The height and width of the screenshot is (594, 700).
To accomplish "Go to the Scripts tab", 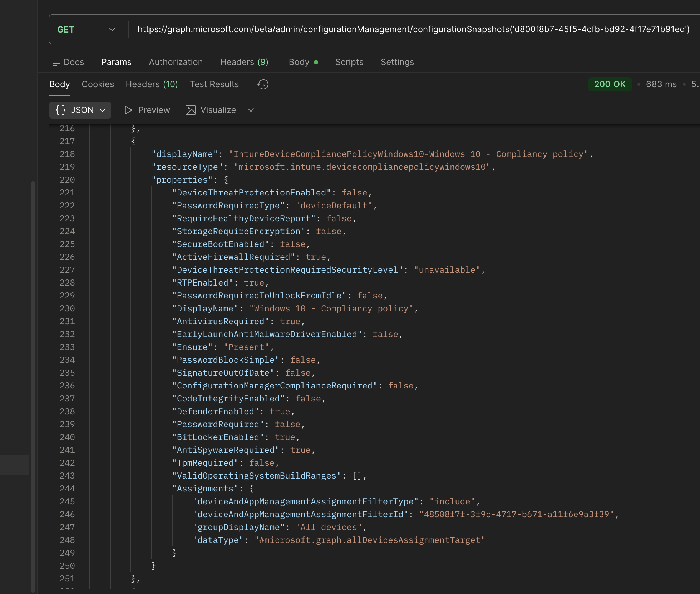I will 349,62.
